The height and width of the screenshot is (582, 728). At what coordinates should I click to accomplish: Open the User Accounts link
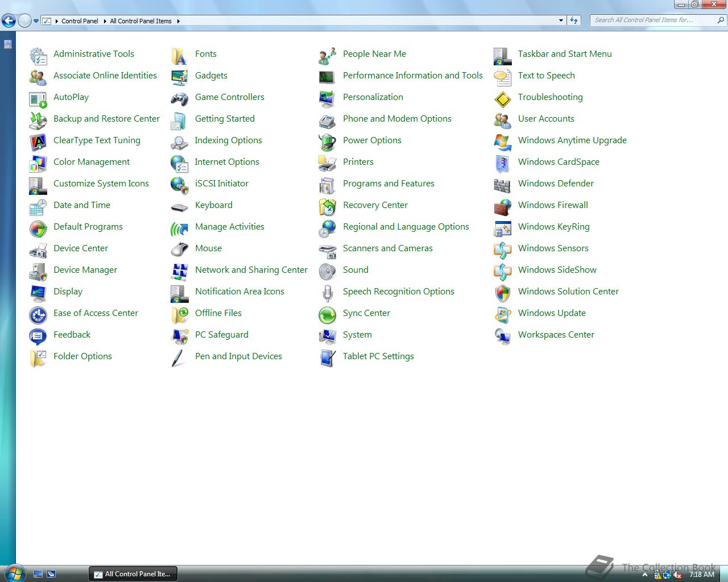click(x=546, y=119)
